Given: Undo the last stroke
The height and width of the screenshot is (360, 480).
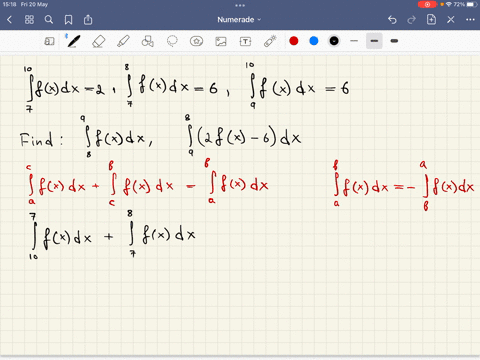Looking at the screenshot, I should pos(392,20).
